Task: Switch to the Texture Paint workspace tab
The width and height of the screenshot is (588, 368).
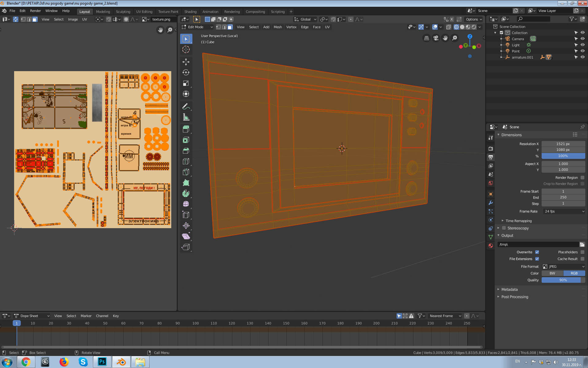Action: 168,12
